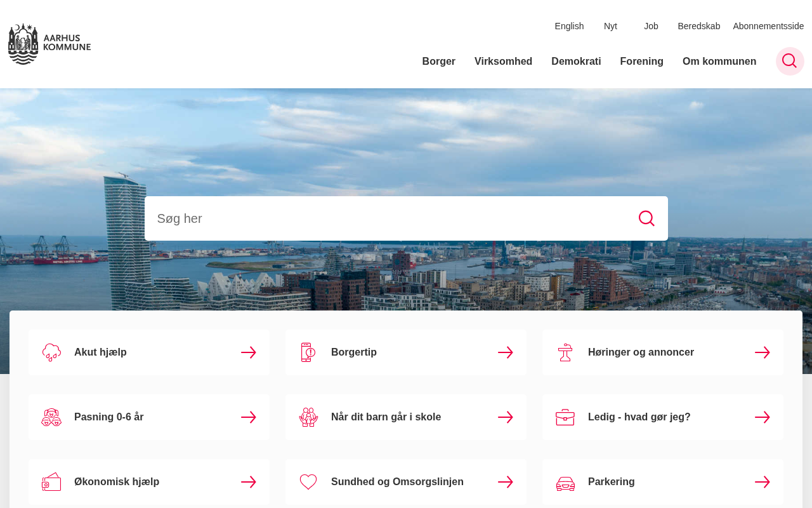The height and width of the screenshot is (508, 812).
Task: Click the arrow on Høringer og annoncer card
Action: point(763,352)
